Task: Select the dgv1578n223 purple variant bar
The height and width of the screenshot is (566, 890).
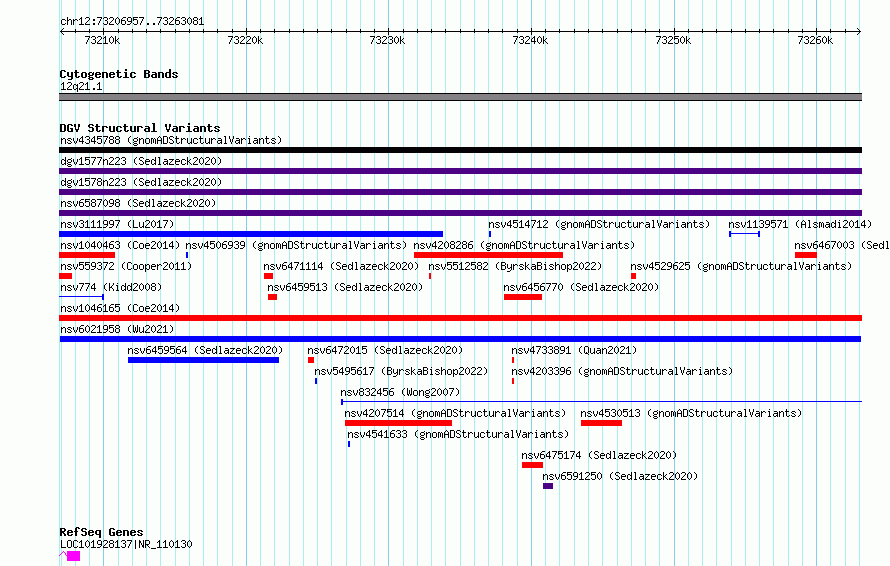Action: tap(460, 192)
